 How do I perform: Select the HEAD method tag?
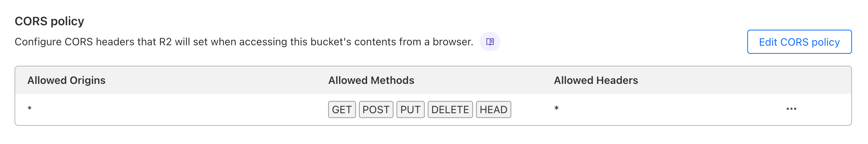493,109
